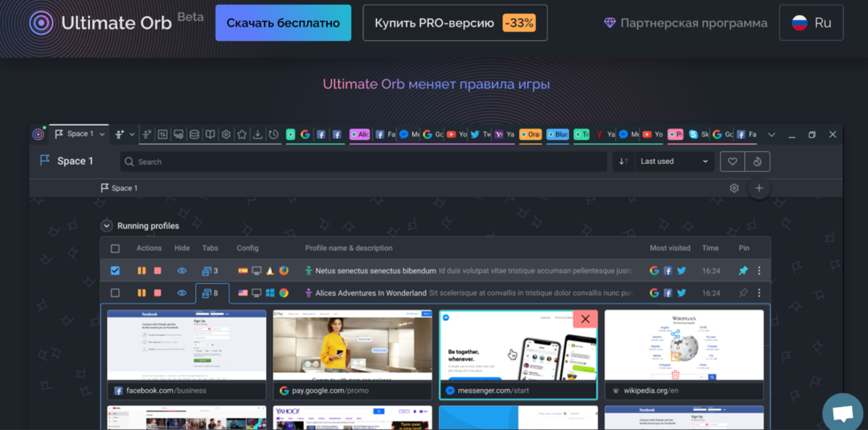Click the Most visited column header
Viewport: 868px width, 430px height.
(669, 248)
